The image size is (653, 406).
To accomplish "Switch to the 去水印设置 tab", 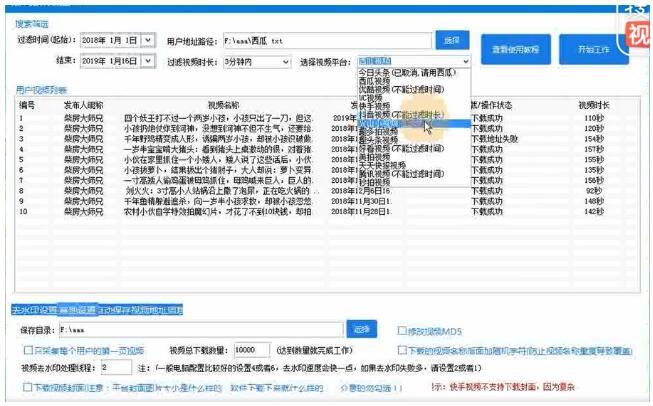I will 32,310.
